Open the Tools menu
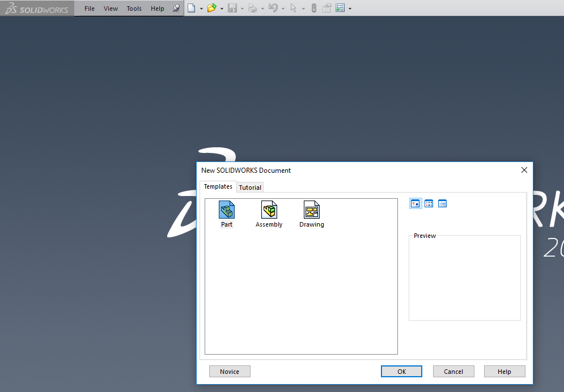Screen dimensions: 564x392 click(134, 8)
